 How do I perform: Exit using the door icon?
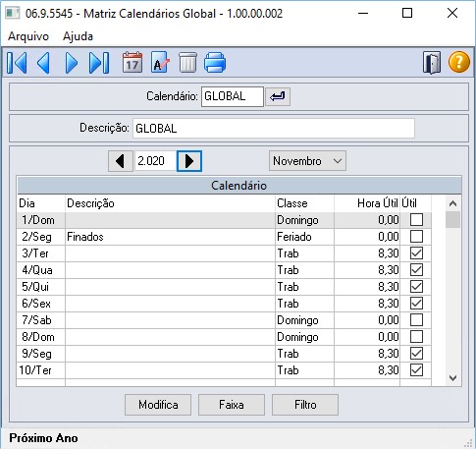tap(432, 62)
